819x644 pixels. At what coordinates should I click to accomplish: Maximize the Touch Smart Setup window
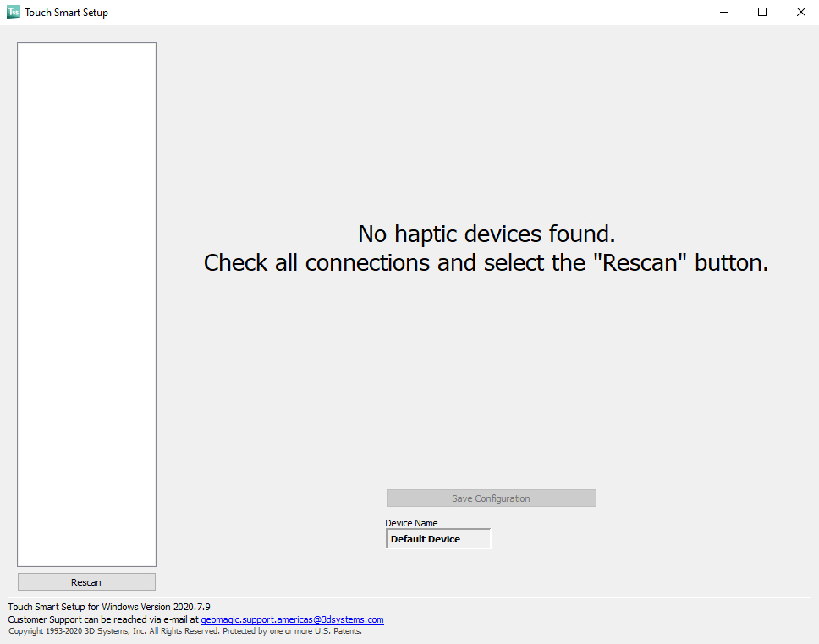coord(762,12)
